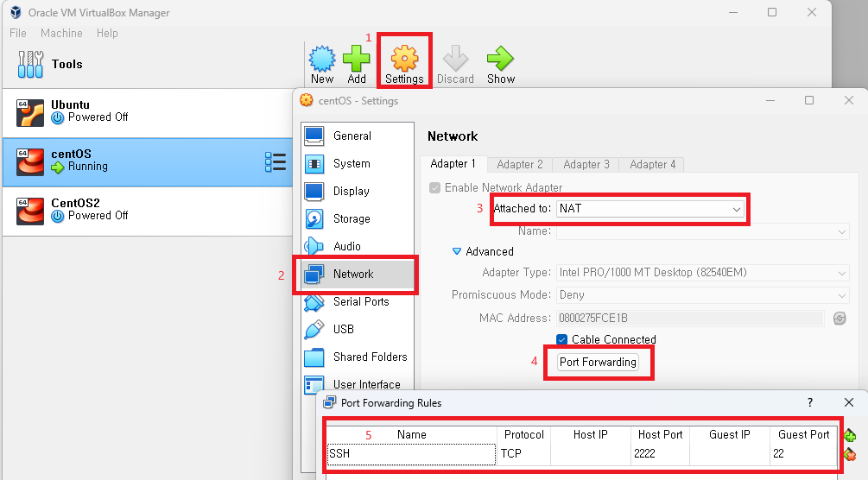Toggle the Enable Network Adapter checkbox

pos(434,187)
